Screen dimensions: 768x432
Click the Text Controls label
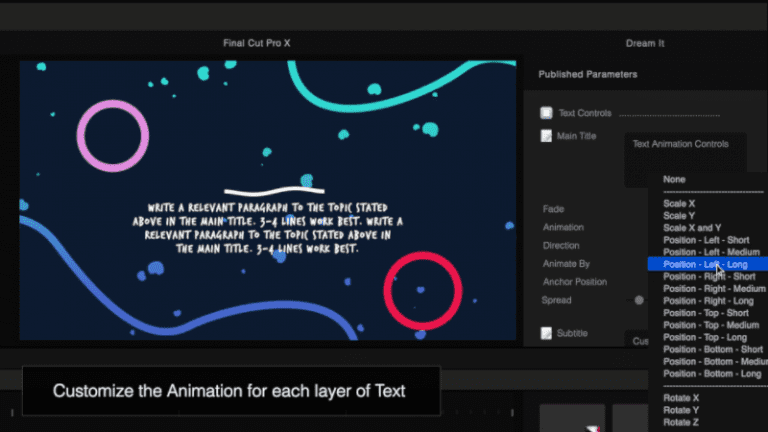click(x=585, y=113)
